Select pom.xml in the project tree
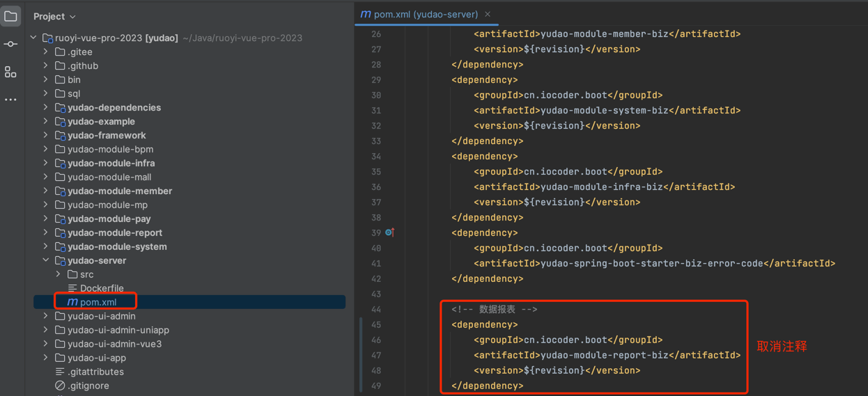Screen dimensions: 868x396 (98, 302)
